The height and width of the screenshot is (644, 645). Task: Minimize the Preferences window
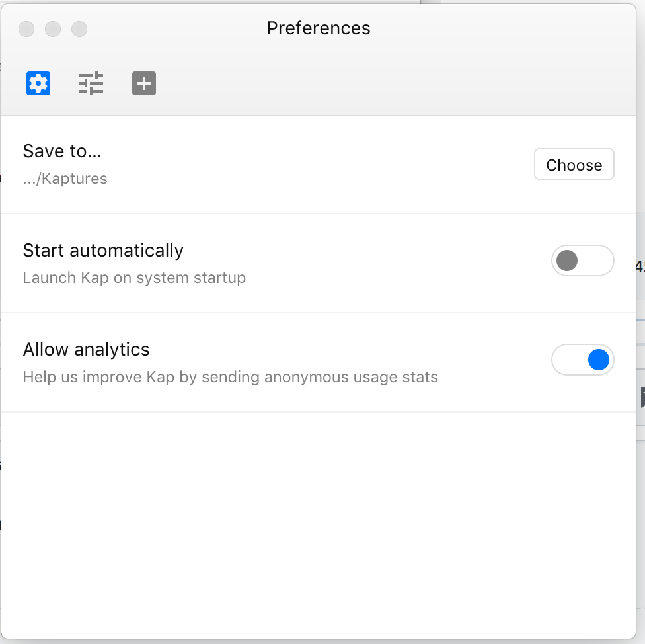[x=53, y=29]
